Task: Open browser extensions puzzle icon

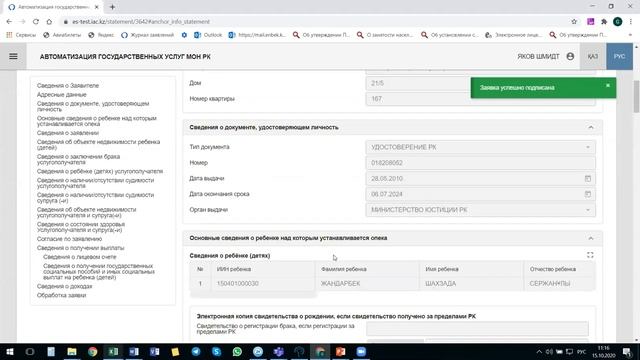Action: tap(604, 22)
